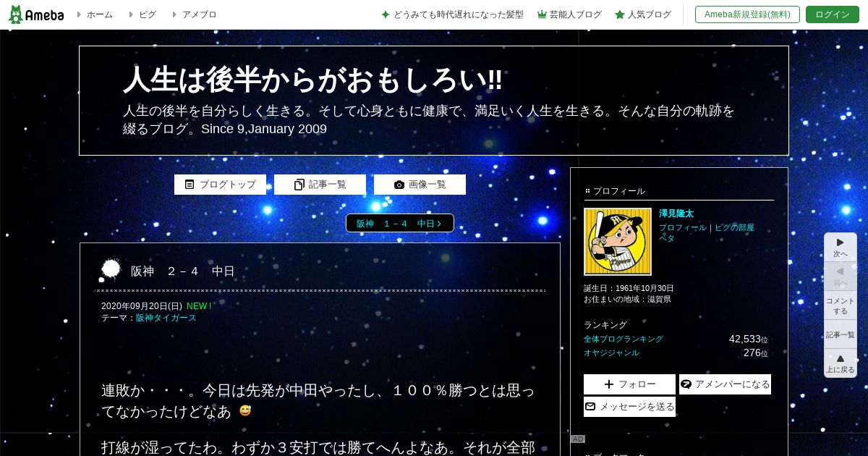The height and width of the screenshot is (456, 868).
Task: Click the ログイン button
Action: pyautogui.click(x=833, y=14)
